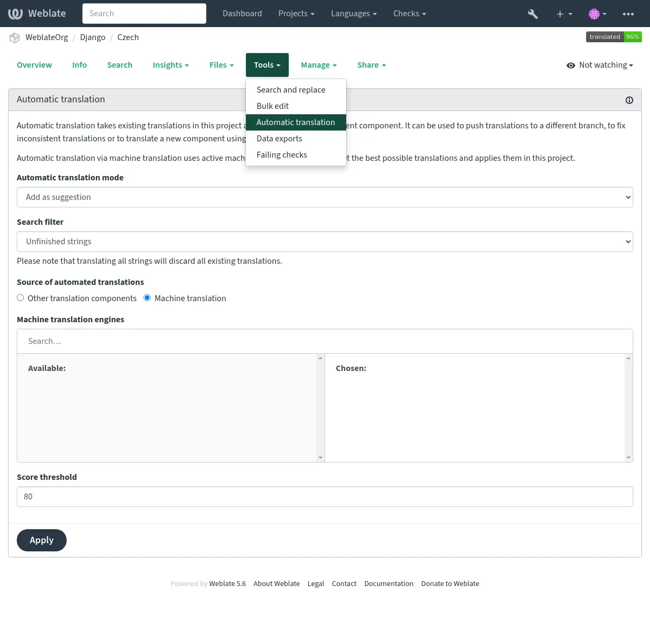The height and width of the screenshot is (644, 650).
Task: Open the three-dot more menu
Action: (628, 14)
